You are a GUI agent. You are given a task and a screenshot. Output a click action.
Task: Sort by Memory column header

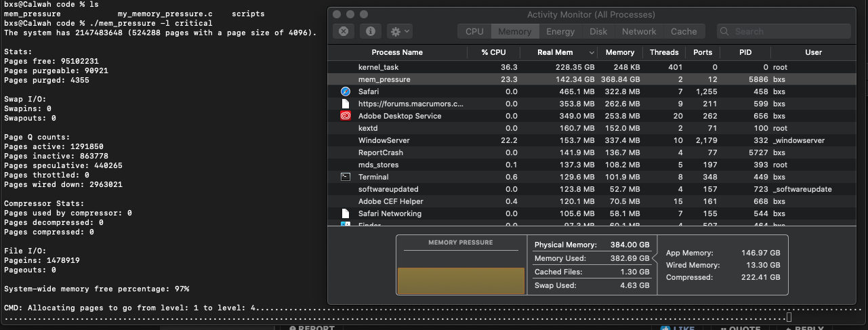619,52
